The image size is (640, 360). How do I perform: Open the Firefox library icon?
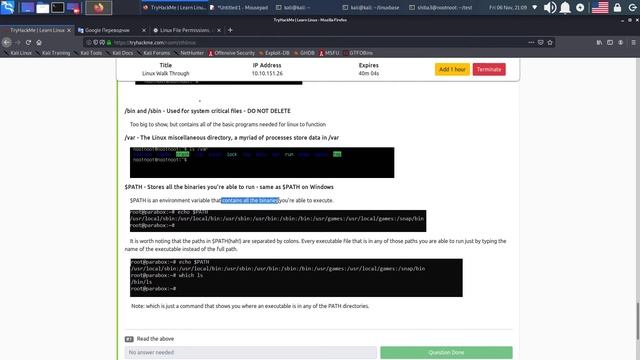click(x=599, y=42)
